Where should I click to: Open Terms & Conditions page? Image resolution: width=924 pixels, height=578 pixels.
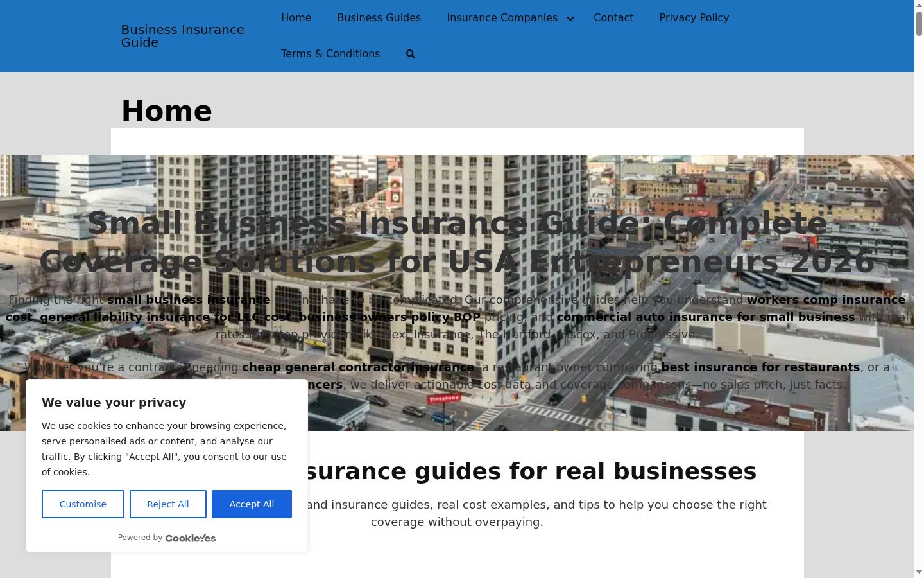(x=330, y=54)
